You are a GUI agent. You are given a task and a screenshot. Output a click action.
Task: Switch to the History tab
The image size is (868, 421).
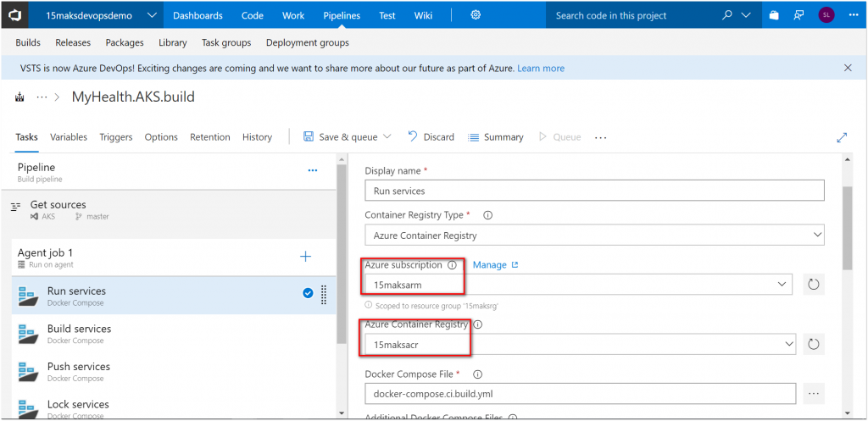258,137
